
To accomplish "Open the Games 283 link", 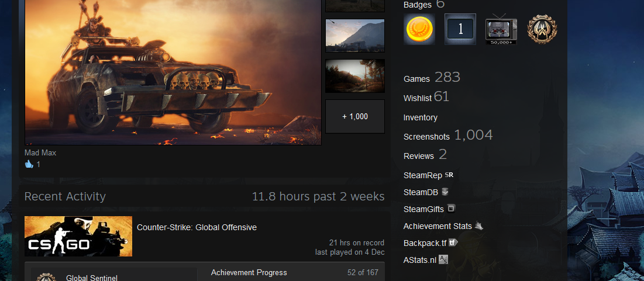I will coord(432,78).
